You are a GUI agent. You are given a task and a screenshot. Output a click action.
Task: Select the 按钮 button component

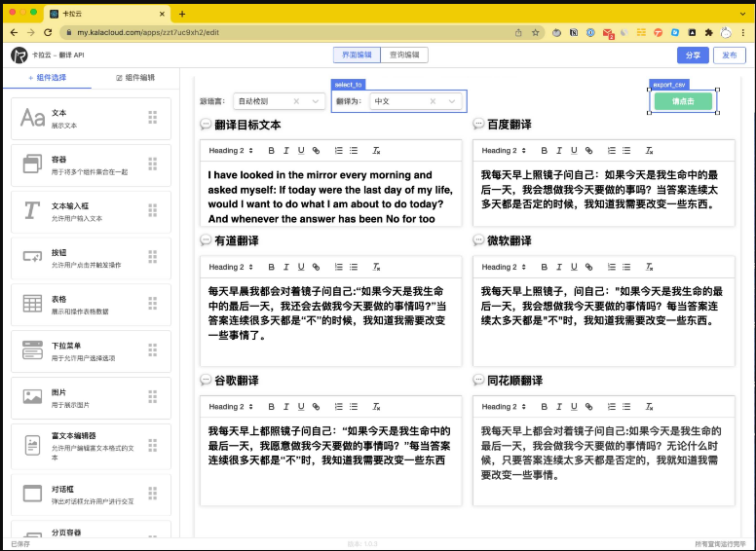tap(92, 258)
